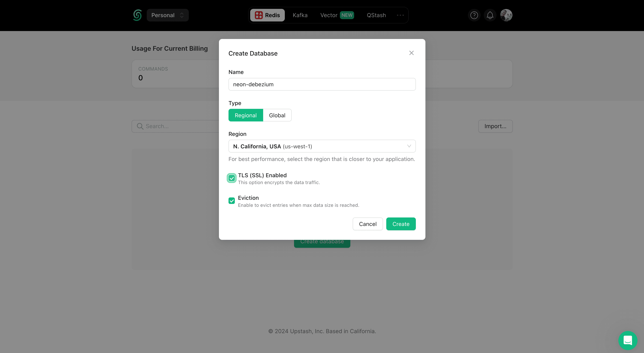Screen dimensions: 644x353
Task: Switch database type to Global
Action: (x=277, y=115)
